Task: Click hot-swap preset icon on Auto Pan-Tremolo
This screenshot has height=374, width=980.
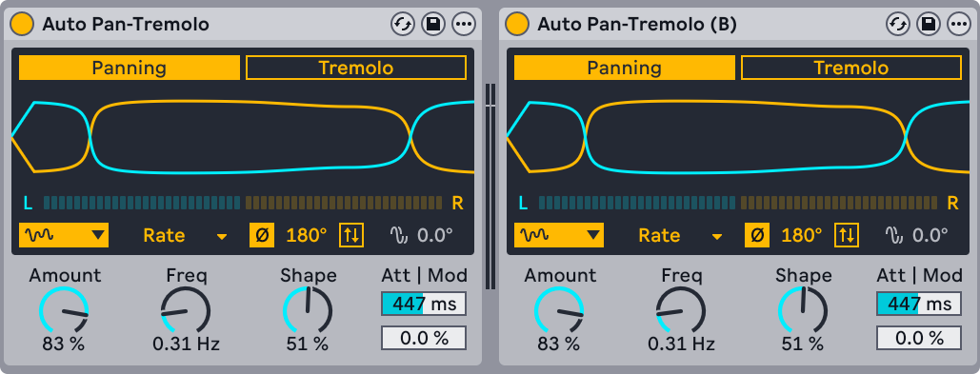Action: click(x=403, y=25)
